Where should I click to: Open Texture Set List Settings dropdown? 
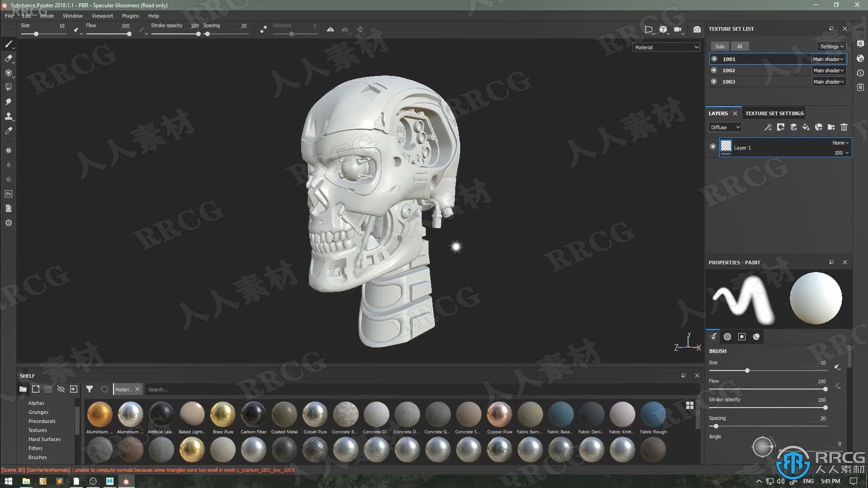point(831,47)
